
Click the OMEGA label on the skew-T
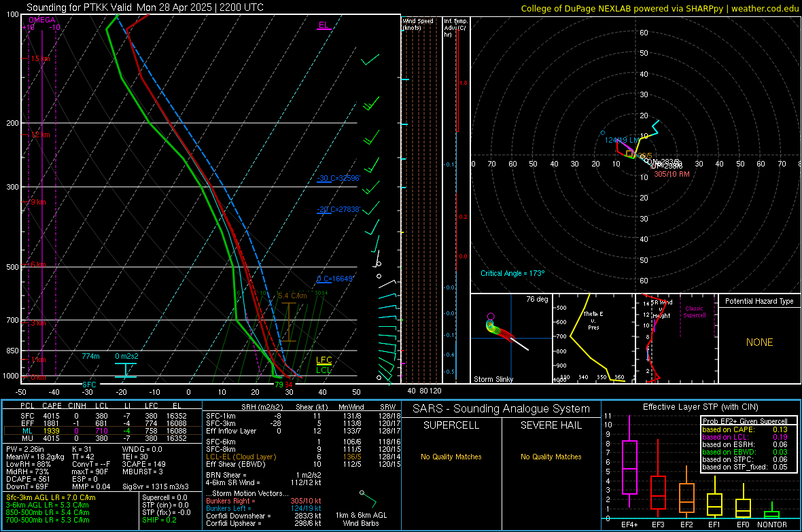(42, 20)
